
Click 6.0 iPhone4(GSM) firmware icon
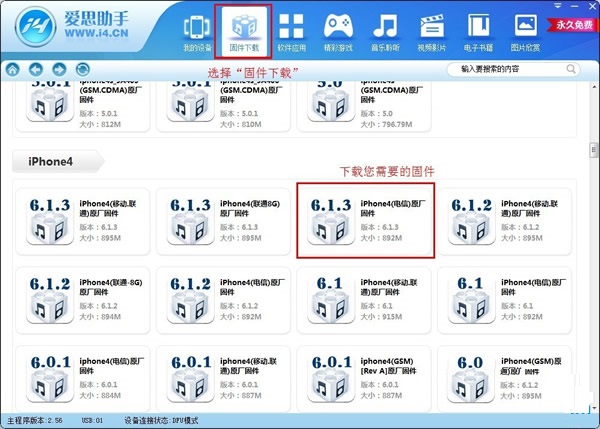coord(471,379)
